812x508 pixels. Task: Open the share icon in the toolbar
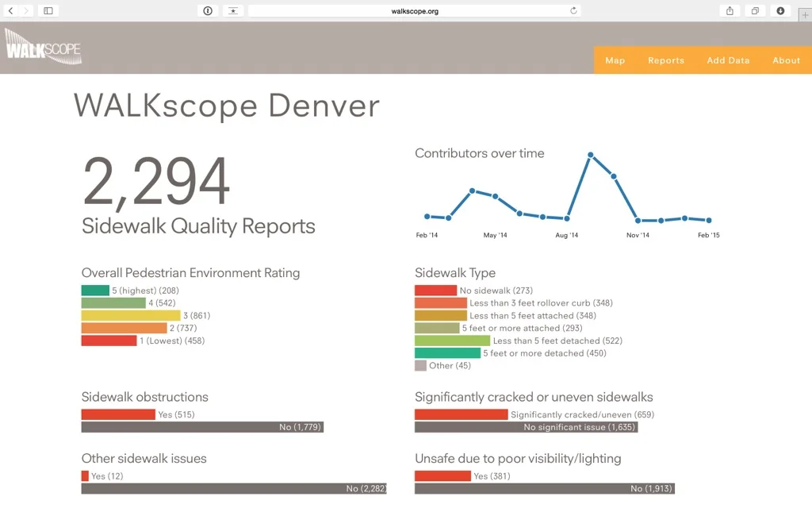[730, 10]
